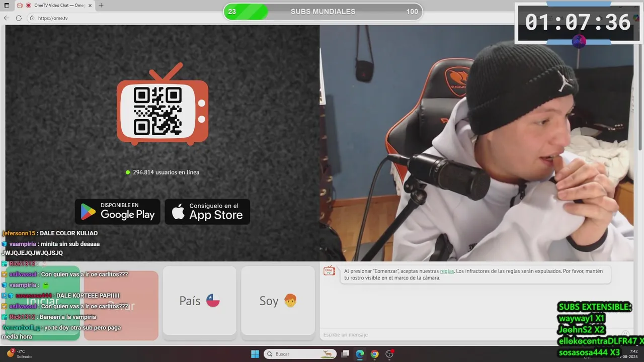Open the App Store download badge
Image resolution: width=644 pixels, height=362 pixels.
coord(207,211)
